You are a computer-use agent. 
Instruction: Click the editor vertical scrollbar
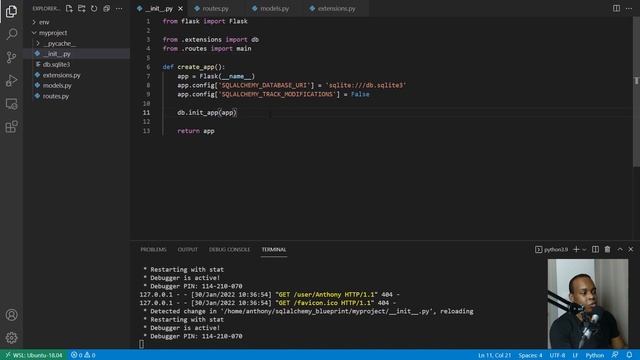click(x=636, y=93)
